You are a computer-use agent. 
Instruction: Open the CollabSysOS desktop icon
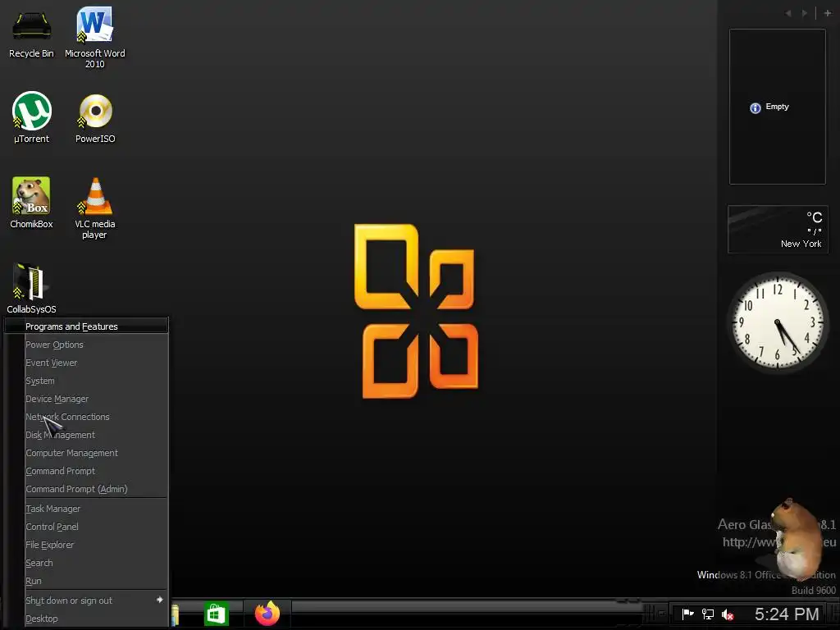coord(31,288)
